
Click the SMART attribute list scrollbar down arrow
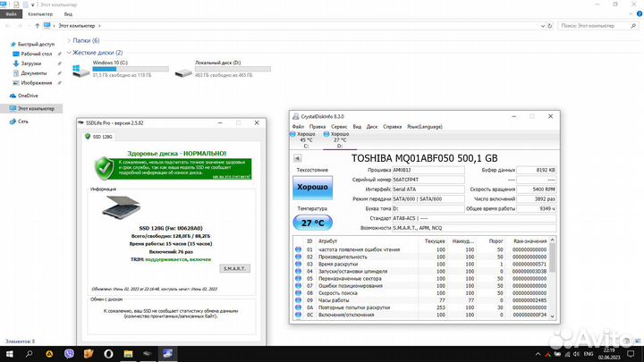point(553,316)
